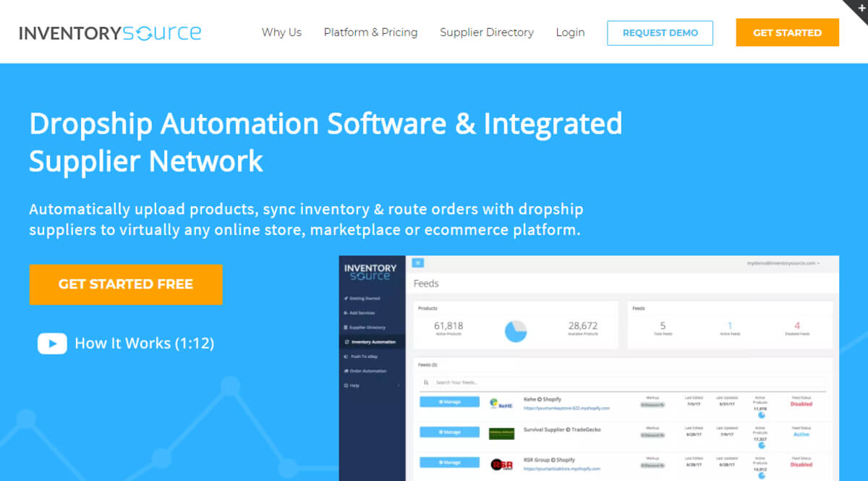Click the pie icon under 17,327 active products

click(762, 446)
